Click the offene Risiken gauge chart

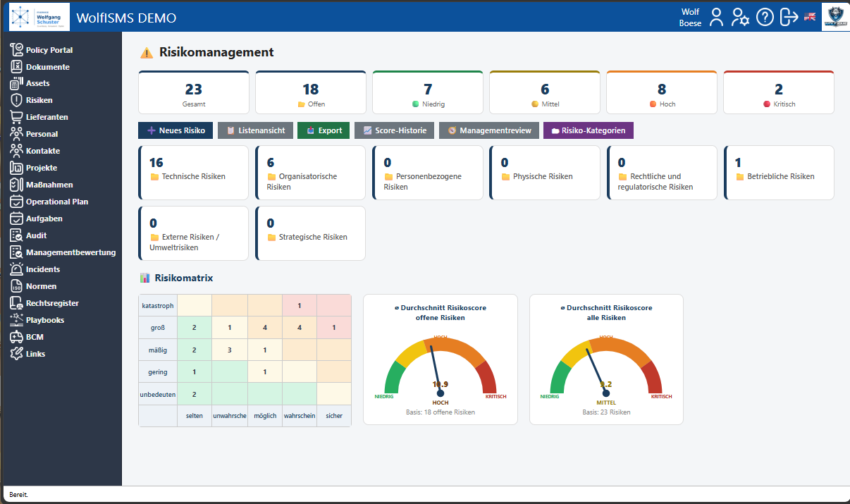(x=441, y=359)
